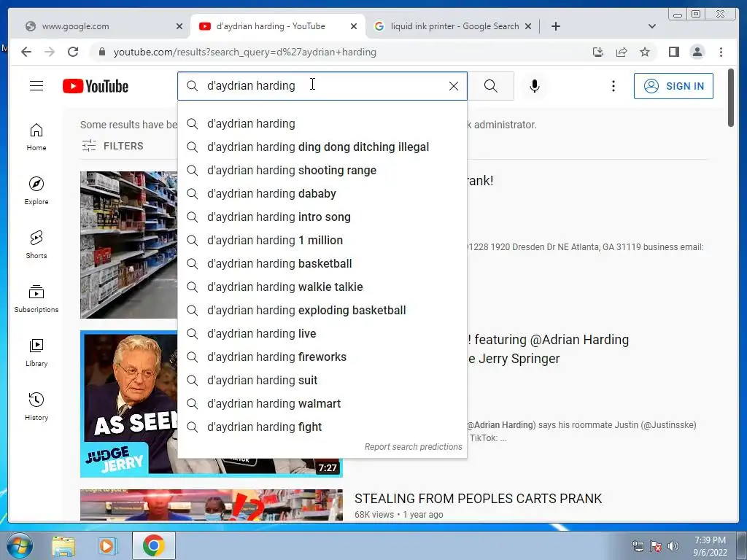747x560 pixels.
Task: Open Library in the sidebar
Action: [x=36, y=353]
